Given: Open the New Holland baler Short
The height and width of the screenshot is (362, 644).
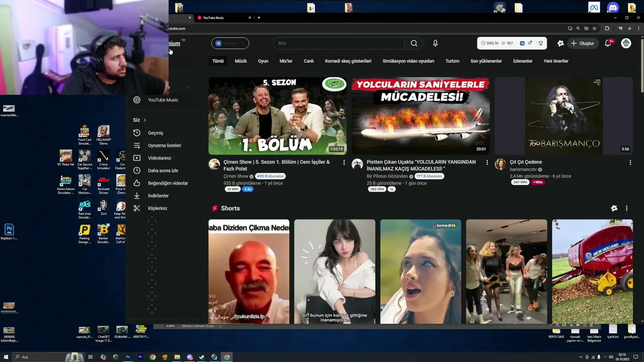Looking at the screenshot, I should 592,271.
